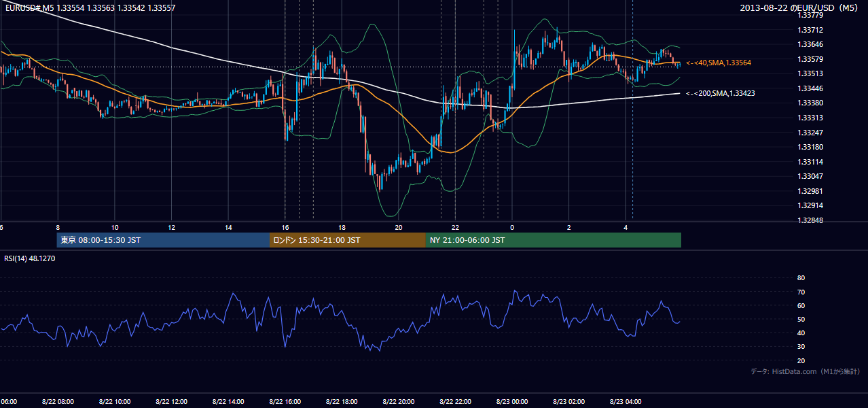Click RSI scale value 80
868x408 pixels.
point(801,278)
